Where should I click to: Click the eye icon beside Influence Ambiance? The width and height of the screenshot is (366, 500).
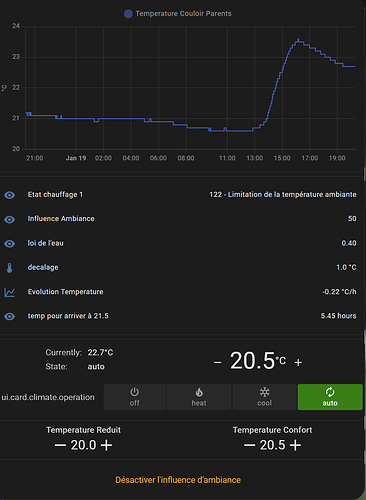point(9,219)
